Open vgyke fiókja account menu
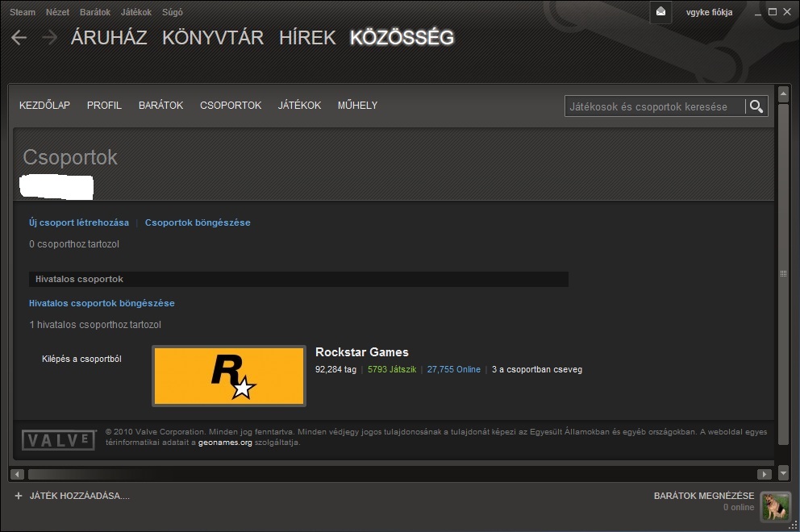800x532 pixels. [x=709, y=12]
